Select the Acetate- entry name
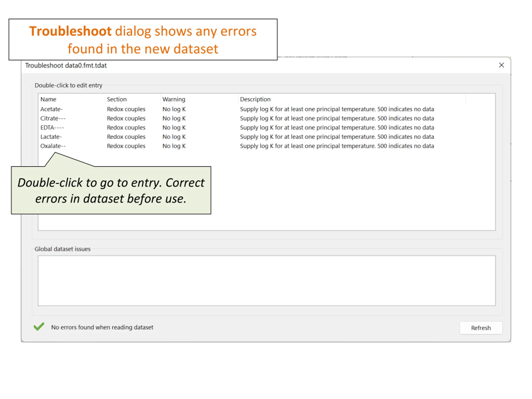Image resolution: width=532 pixels, height=399 pixels. click(52, 109)
